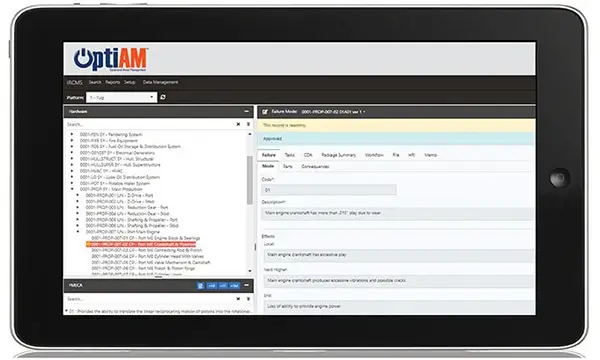Collapse the Port Main Engine tree node
Viewport: 600px width, 360px height.
point(78,232)
